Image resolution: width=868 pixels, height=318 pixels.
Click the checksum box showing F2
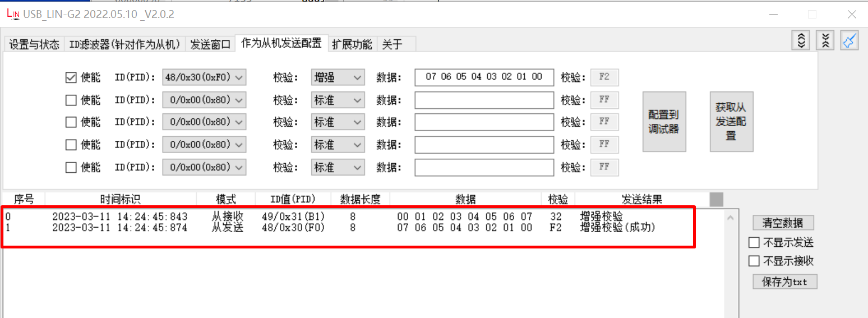(604, 77)
